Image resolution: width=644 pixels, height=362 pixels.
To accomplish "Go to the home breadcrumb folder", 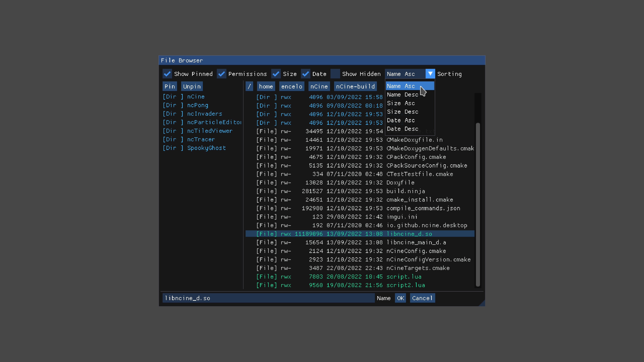I will click(x=266, y=86).
